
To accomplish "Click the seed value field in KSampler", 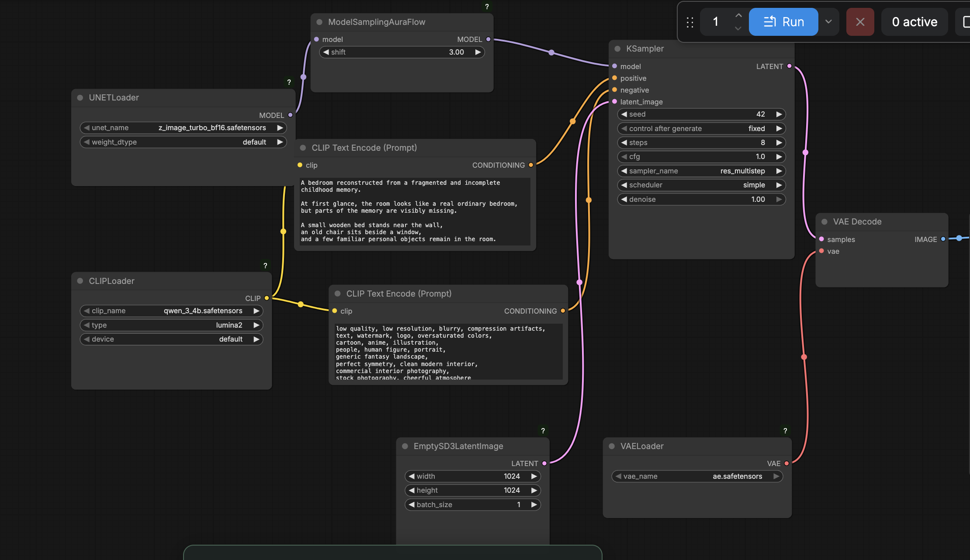I will tap(701, 114).
